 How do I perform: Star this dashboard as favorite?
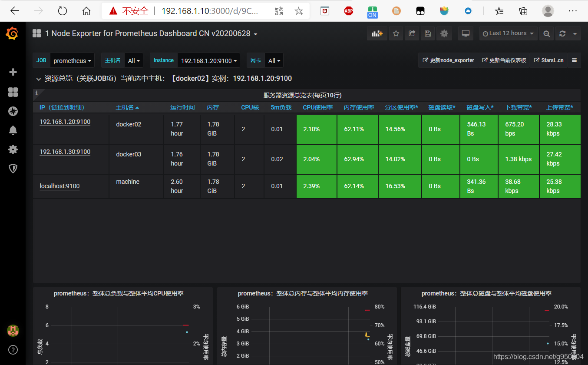pos(396,33)
